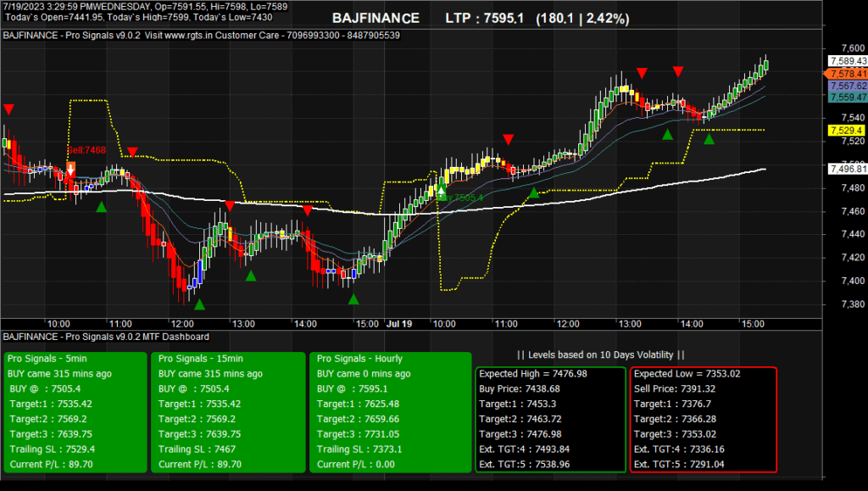Viewport: 868px width, 491px height.
Task: Click Ext. TGT:5 : 7291.04 row
Action: pyautogui.click(x=679, y=465)
